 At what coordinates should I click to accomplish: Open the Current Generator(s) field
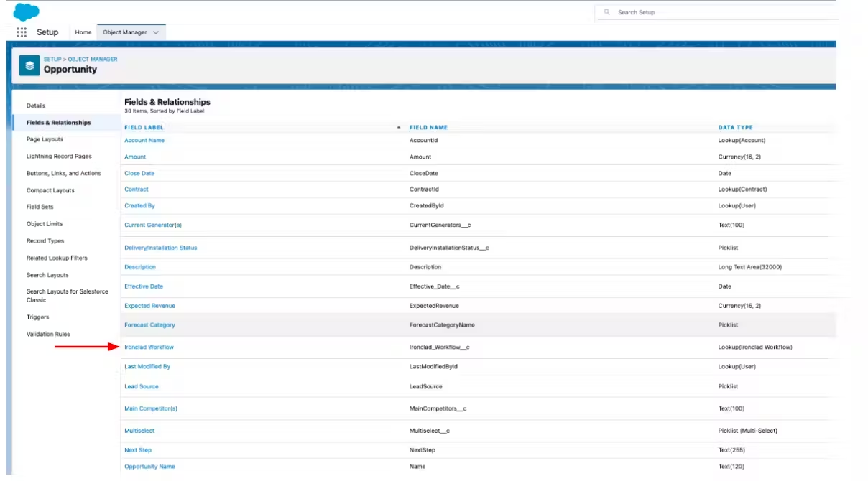[153, 225]
